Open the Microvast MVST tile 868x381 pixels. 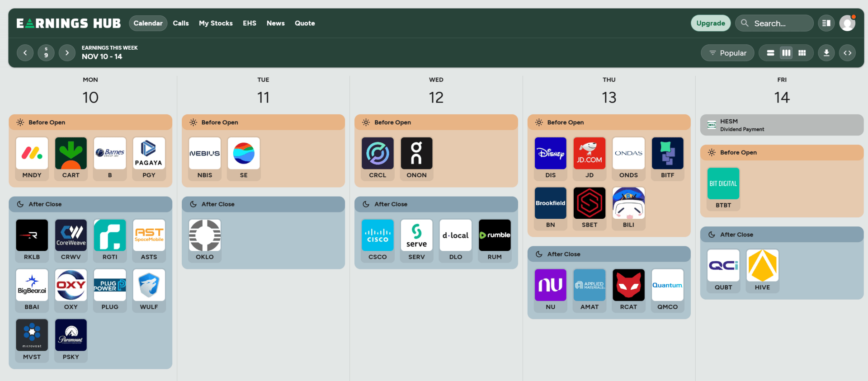(x=32, y=341)
